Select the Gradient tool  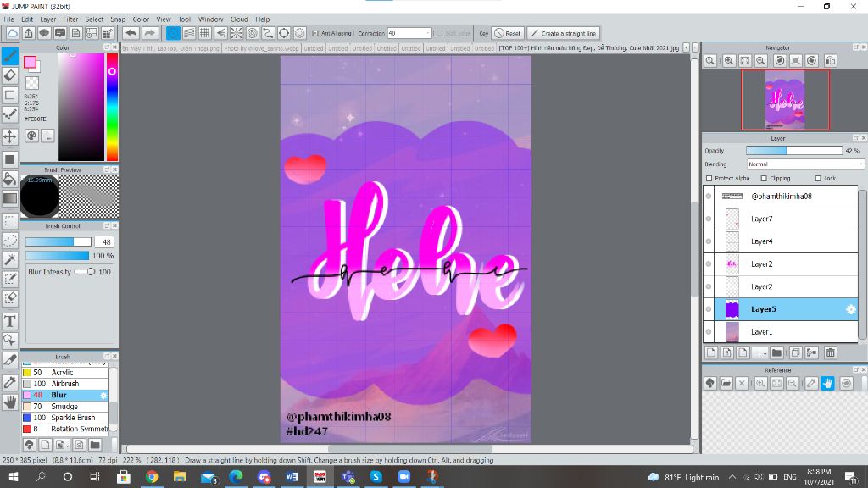pos(10,198)
